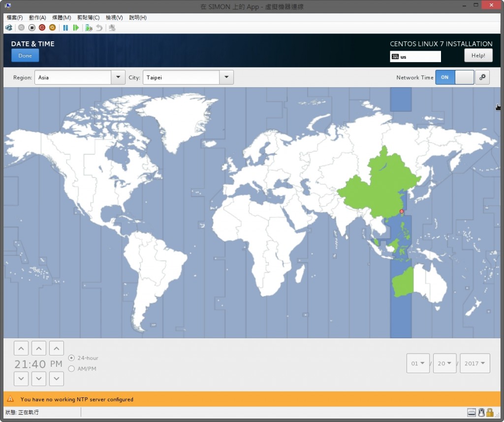Minimize the VM connection window
Image resolution: width=504 pixels, height=422 pixels.
[464, 5]
